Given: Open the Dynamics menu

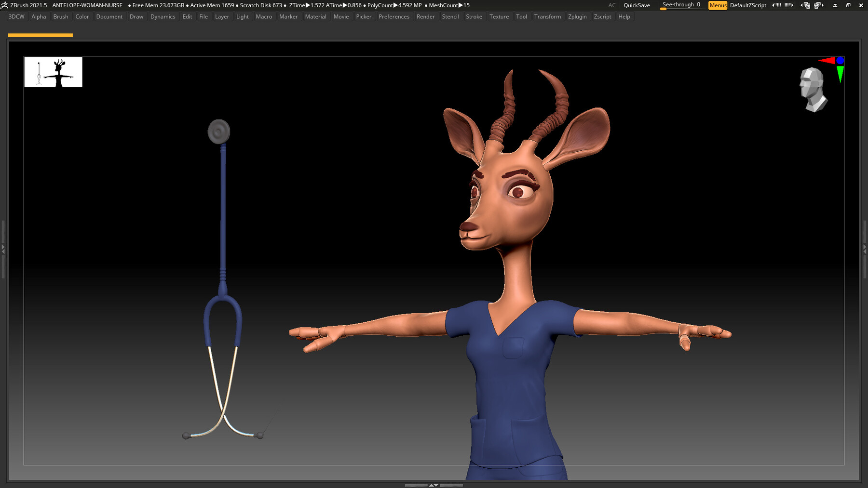Looking at the screenshot, I should coord(163,16).
